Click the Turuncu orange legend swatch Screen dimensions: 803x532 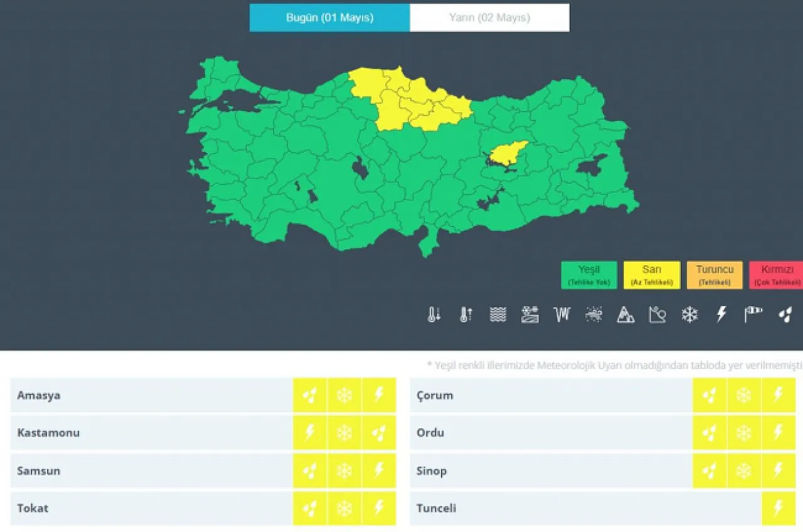tap(715, 275)
